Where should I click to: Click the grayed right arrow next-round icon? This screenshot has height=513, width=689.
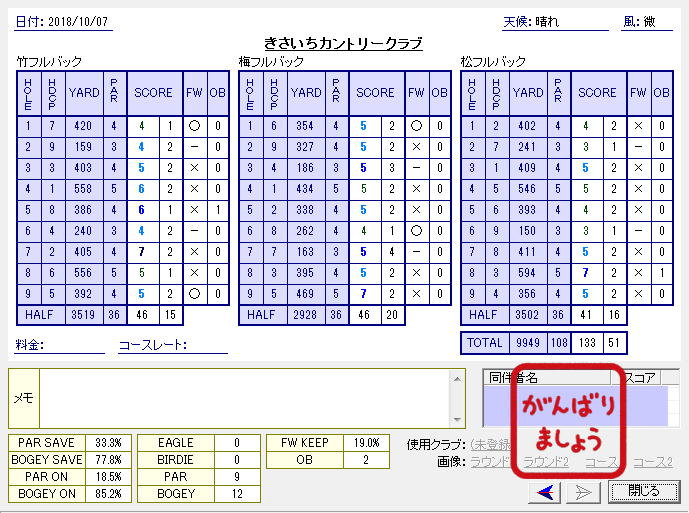pos(585,491)
